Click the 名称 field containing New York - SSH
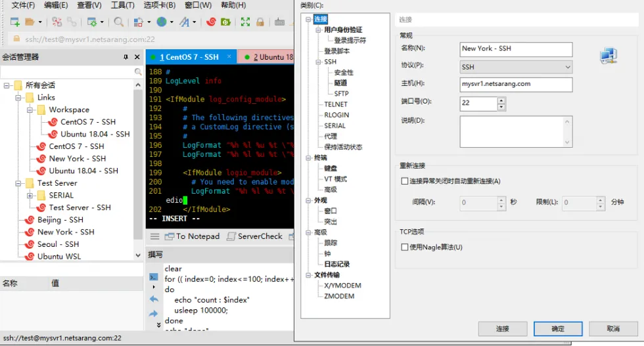This screenshot has width=644, height=346. point(516,49)
